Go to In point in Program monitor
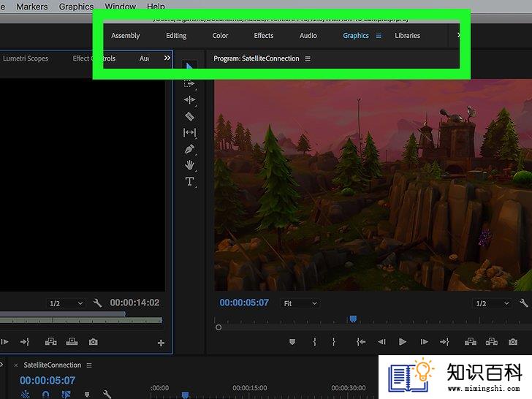 click(361, 342)
